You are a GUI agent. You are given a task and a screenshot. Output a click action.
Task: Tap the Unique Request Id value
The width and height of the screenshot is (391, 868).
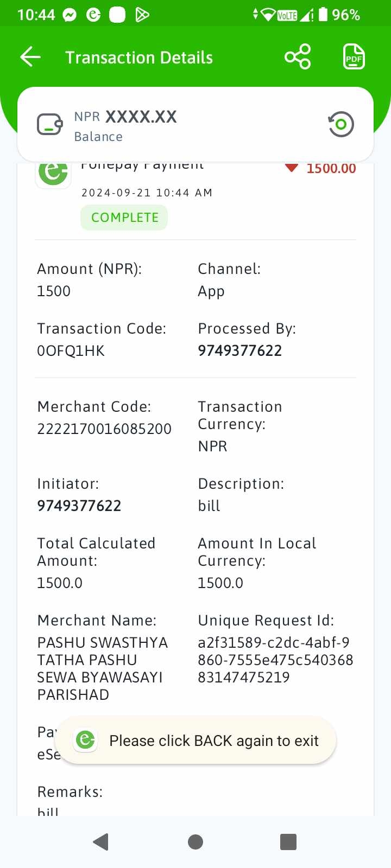(x=275, y=660)
